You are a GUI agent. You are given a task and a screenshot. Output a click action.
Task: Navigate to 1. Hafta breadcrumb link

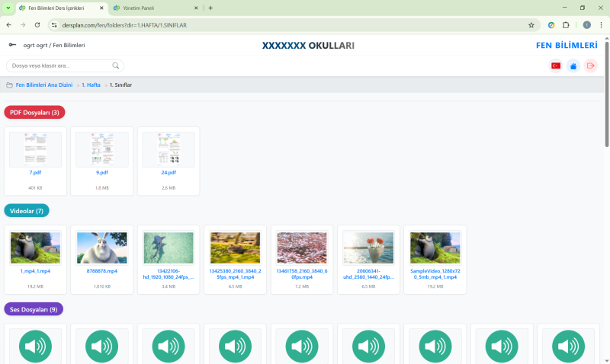pyautogui.click(x=91, y=85)
